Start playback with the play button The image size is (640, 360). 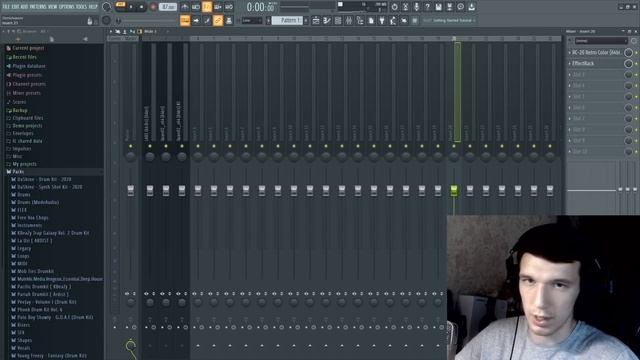click(131, 7)
